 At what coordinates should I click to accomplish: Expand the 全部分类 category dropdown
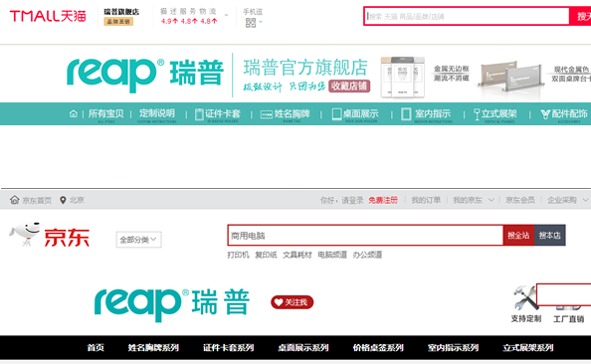(138, 240)
